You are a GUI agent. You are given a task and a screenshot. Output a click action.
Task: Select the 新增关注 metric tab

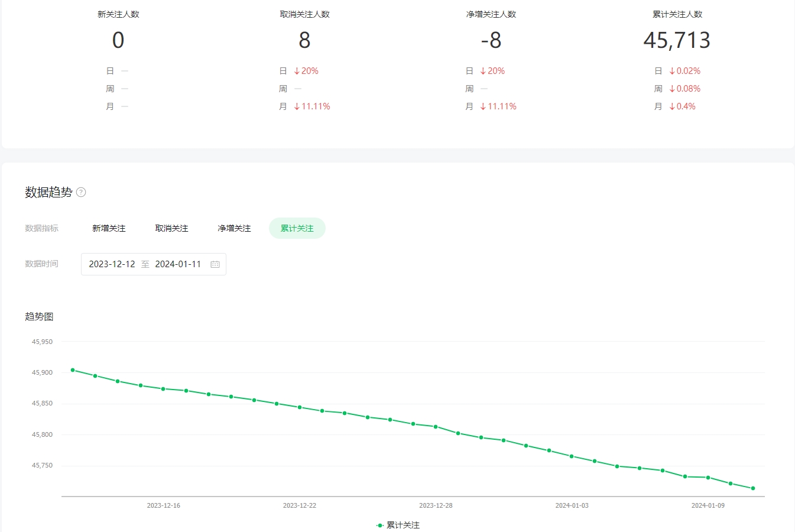(x=109, y=228)
